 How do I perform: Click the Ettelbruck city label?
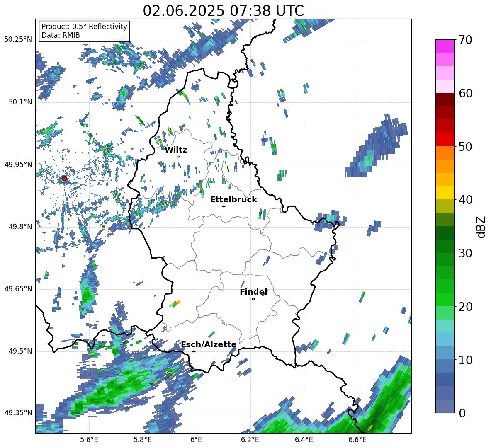[x=233, y=200]
